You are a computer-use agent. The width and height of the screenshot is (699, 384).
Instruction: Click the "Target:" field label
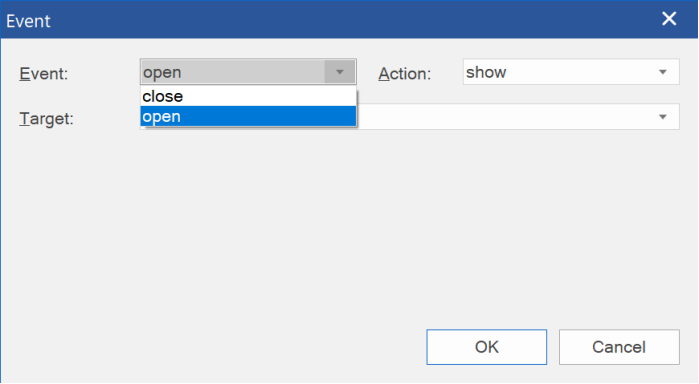tap(46, 119)
